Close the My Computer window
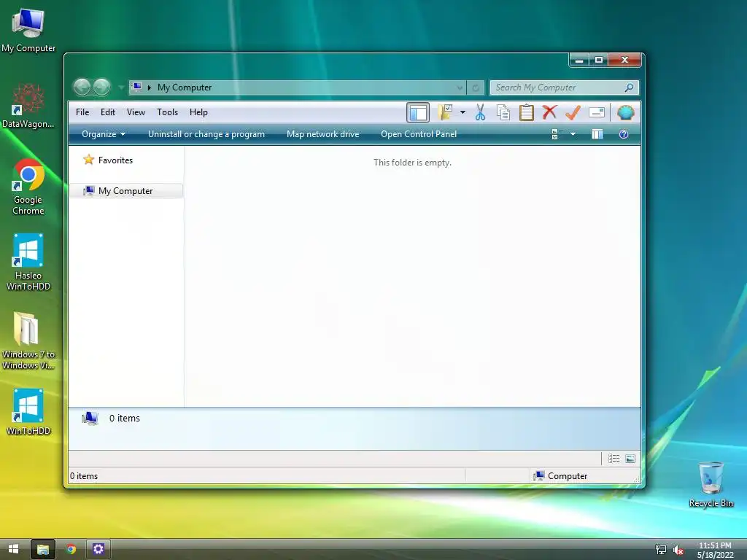The width and height of the screenshot is (747, 560). click(624, 60)
